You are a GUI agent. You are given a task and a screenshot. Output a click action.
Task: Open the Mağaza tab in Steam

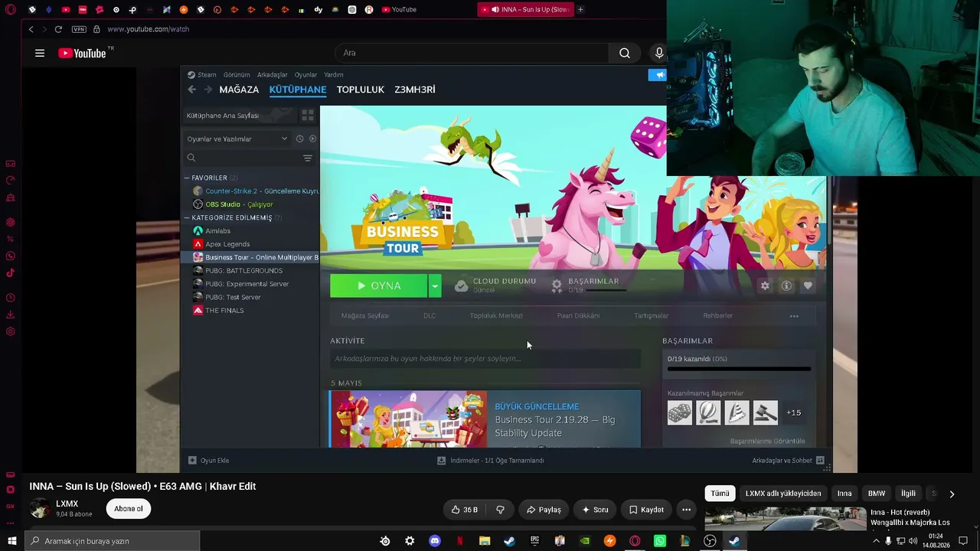(239, 90)
